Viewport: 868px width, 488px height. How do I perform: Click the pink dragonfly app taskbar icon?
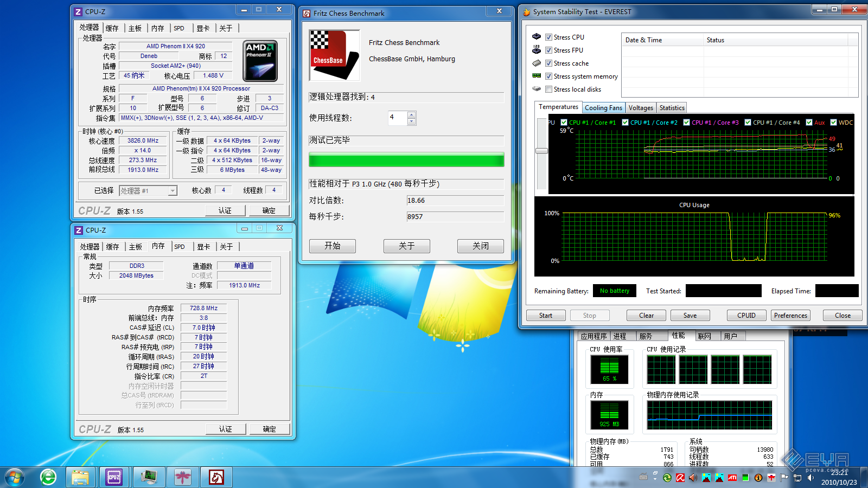coord(183,477)
